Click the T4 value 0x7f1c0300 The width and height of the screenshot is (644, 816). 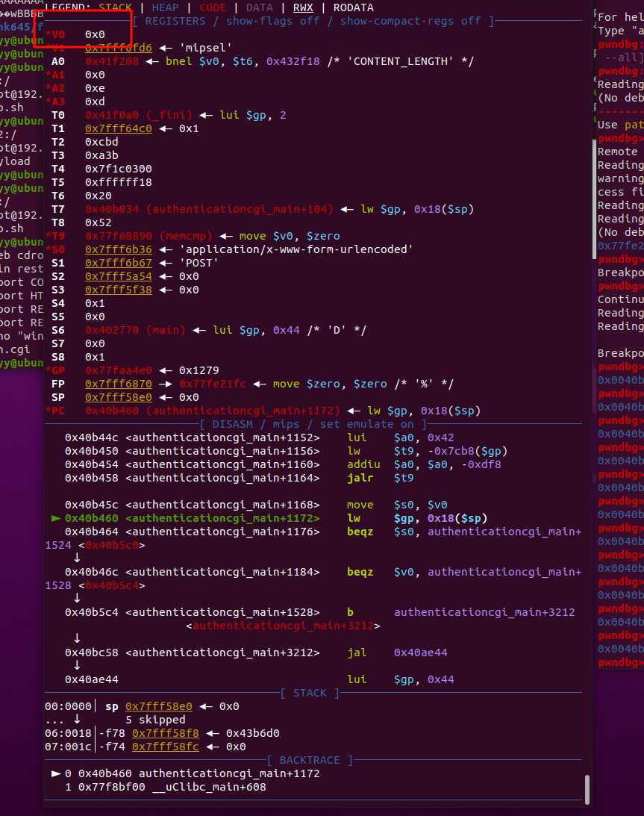pos(119,169)
